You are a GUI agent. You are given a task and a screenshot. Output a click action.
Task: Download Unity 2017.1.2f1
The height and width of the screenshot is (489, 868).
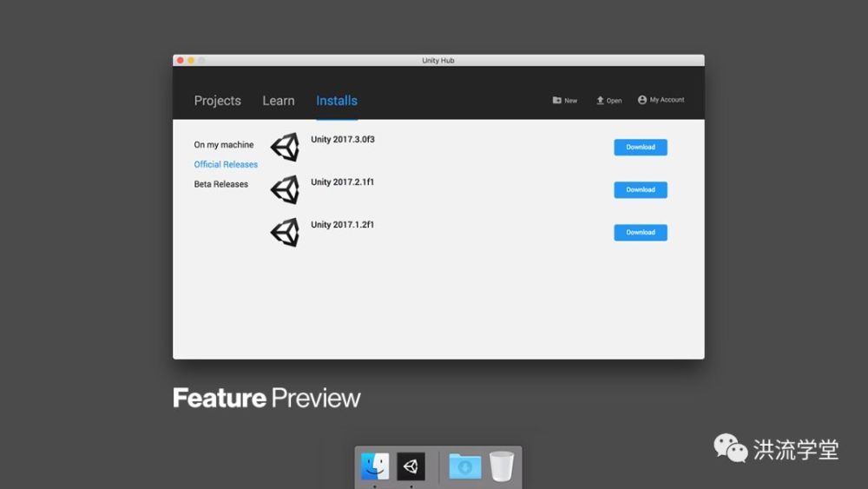641,233
